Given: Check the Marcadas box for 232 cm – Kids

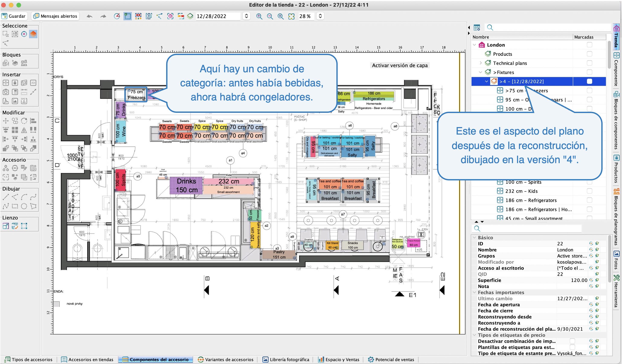Looking at the screenshot, I should pos(589,191).
